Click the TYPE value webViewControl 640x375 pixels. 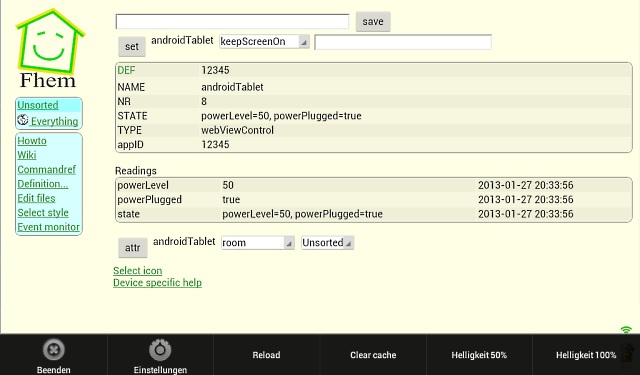point(238,130)
